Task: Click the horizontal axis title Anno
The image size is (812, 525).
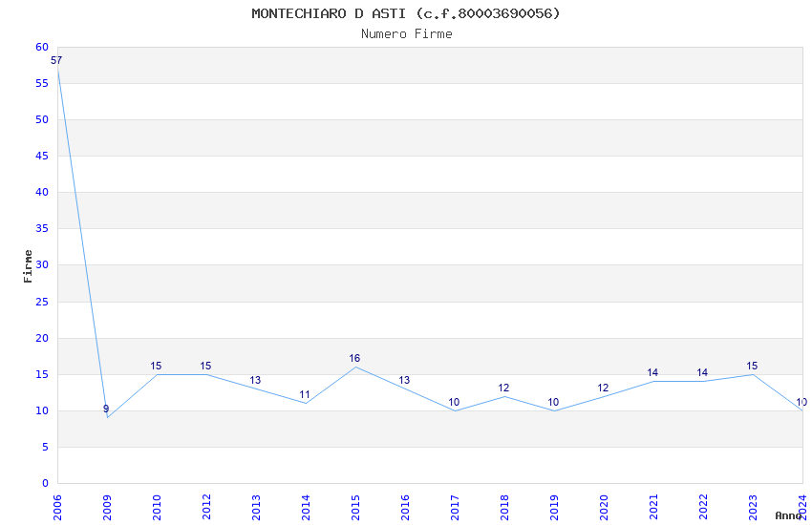Action: 788,515
